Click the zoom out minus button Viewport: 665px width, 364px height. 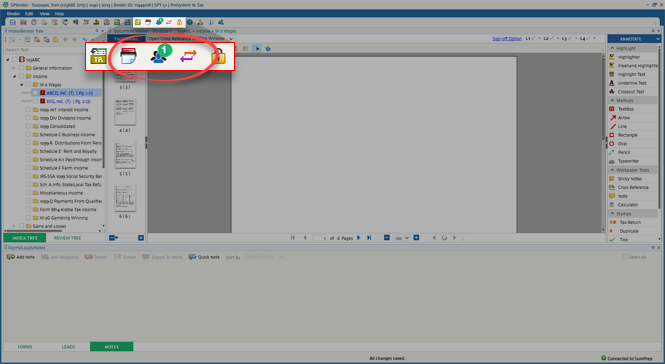pyautogui.click(x=387, y=238)
